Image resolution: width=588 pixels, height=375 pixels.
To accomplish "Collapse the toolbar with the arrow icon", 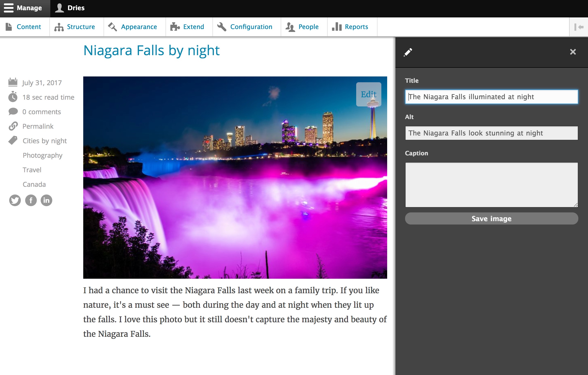I will pyautogui.click(x=579, y=27).
